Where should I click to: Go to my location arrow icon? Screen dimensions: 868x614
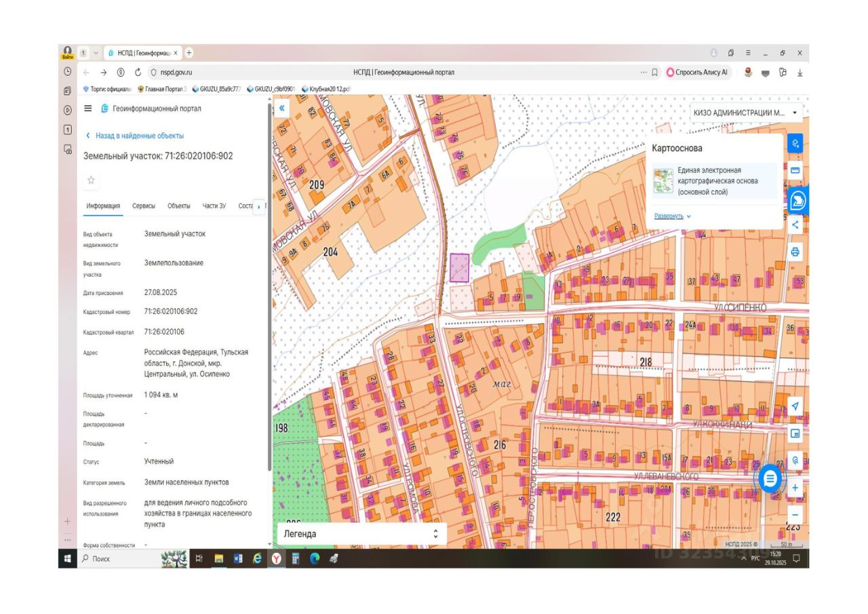[795, 406]
